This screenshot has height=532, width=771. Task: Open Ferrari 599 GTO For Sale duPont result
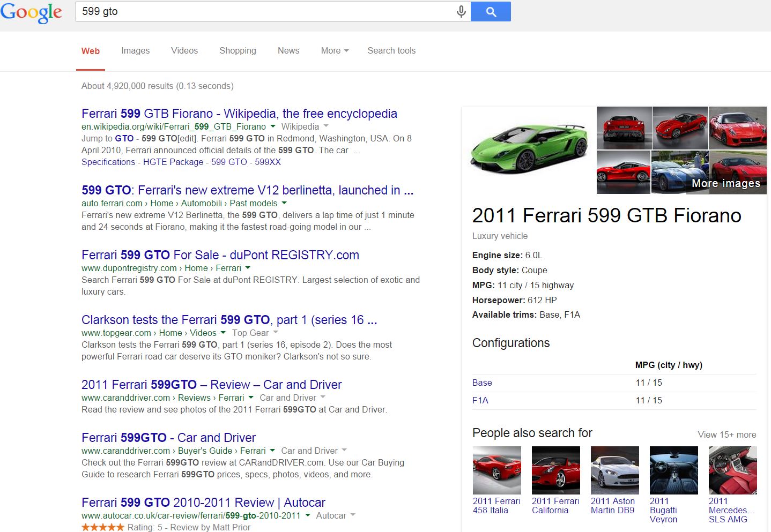[220, 255]
